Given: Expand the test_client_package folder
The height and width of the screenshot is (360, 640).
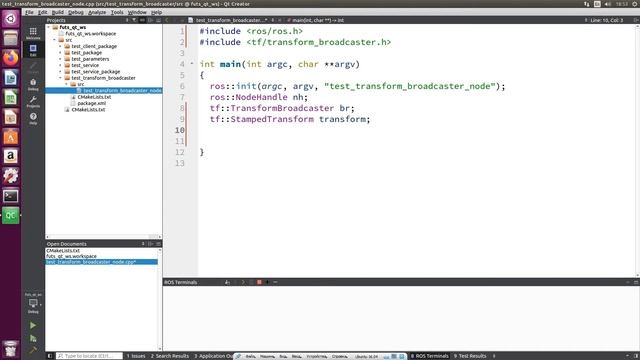Looking at the screenshot, I should (60, 46).
